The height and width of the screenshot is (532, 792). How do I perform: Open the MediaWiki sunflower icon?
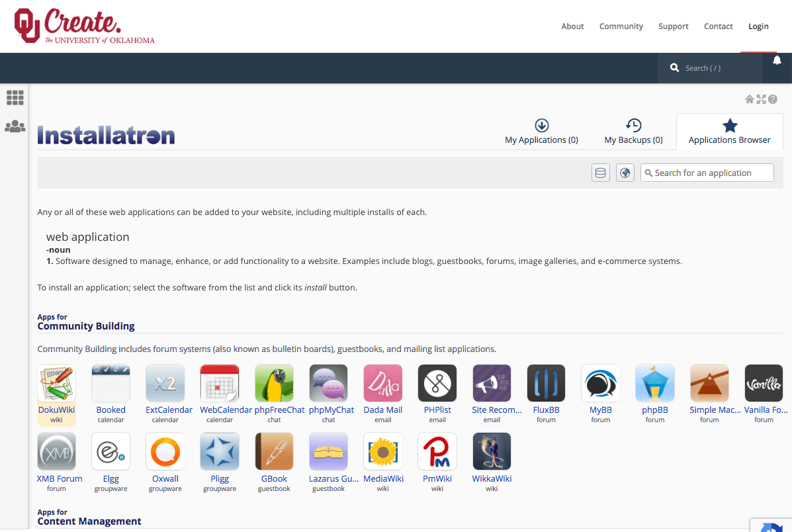click(x=383, y=452)
